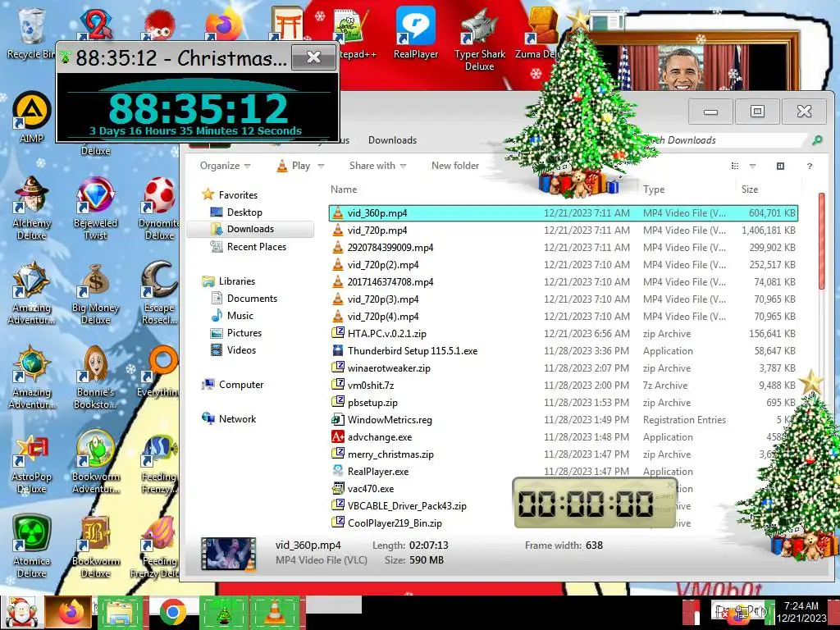Click Downloads in the address bar
Viewport: 840px width, 630px height.
tap(392, 139)
